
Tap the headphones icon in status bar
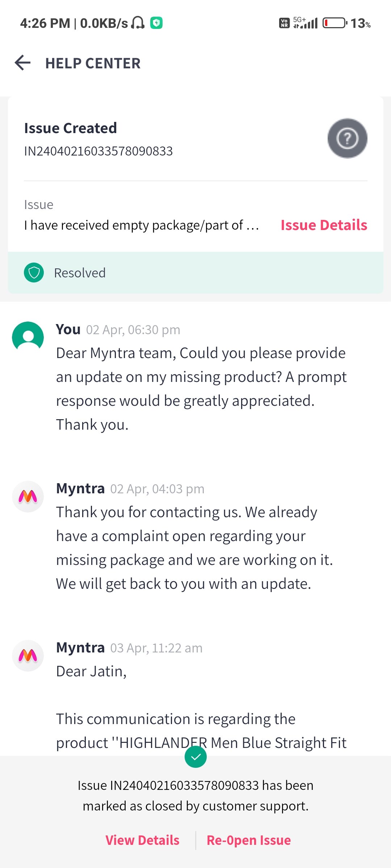point(138,23)
